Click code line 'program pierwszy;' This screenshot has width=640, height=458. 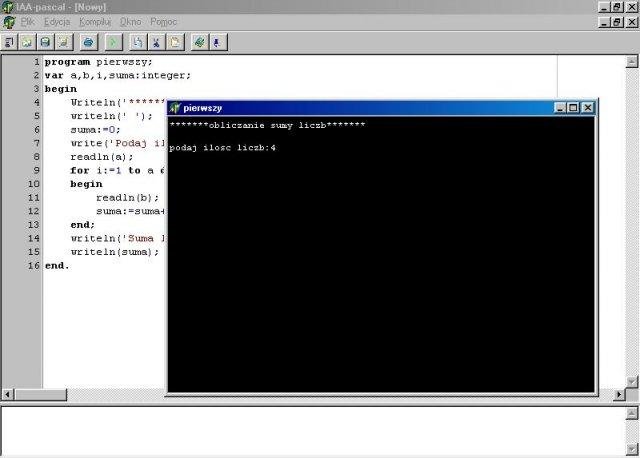(98, 62)
